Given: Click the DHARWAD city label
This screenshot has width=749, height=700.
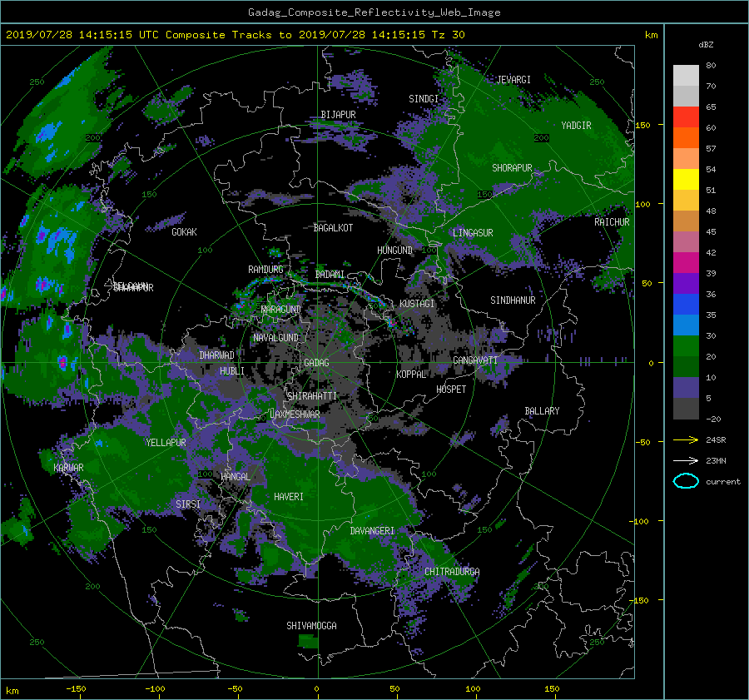Looking at the screenshot, I should (x=217, y=355).
